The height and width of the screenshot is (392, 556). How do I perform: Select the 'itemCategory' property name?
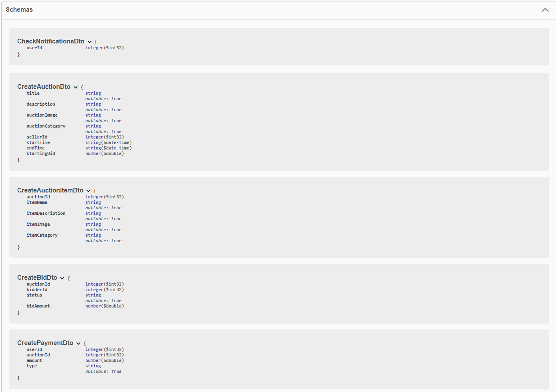pyautogui.click(x=42, y=235)
